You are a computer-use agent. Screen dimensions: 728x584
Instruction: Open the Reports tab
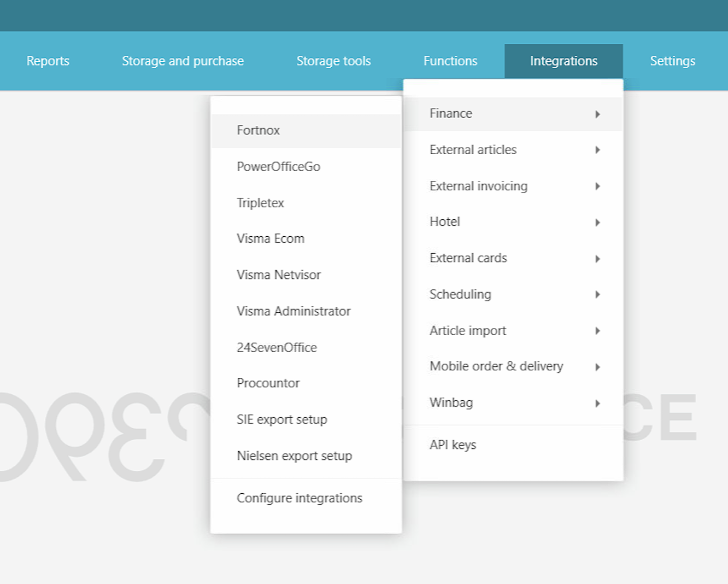click(x=48, y=61)
